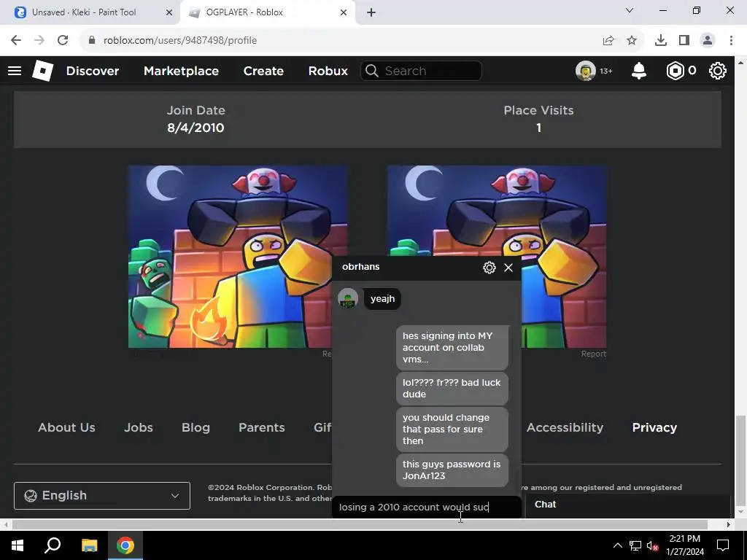
Task: Open the tab search chevron
Action: 630,10
